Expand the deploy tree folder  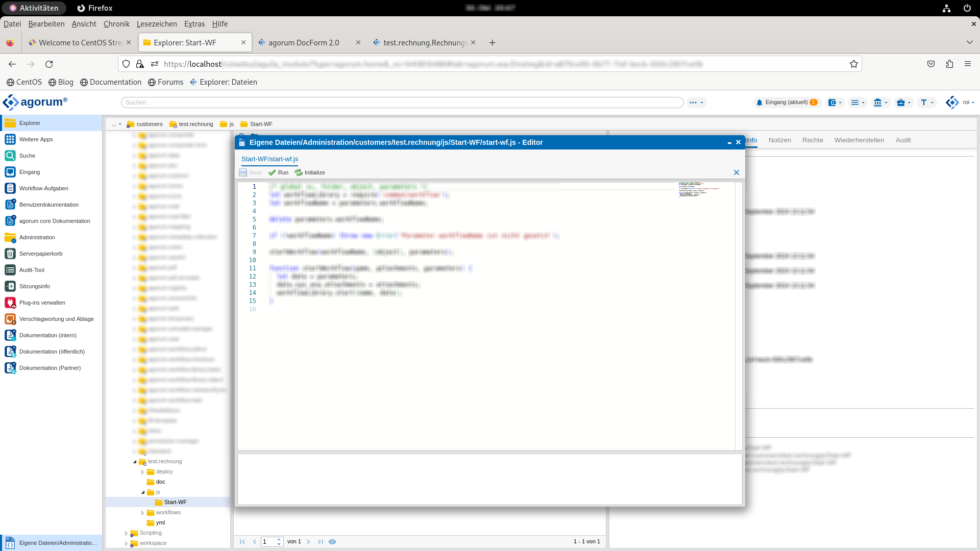[143, 472]
